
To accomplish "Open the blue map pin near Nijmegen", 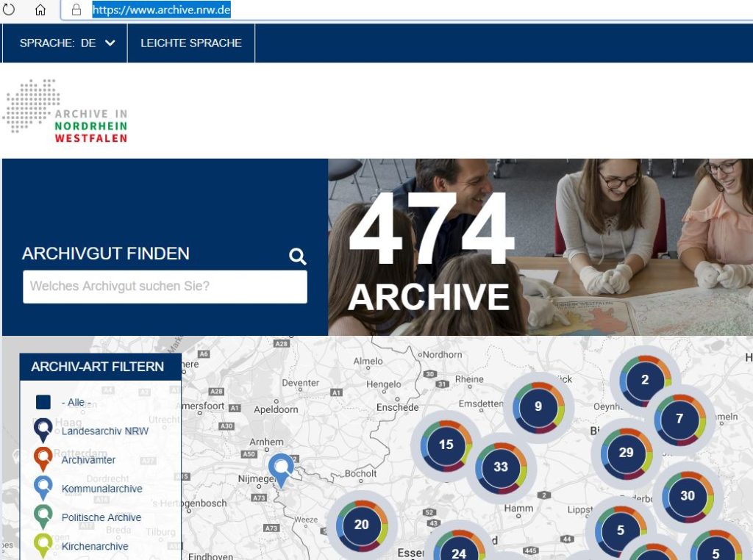I will [x=281, y=470].
